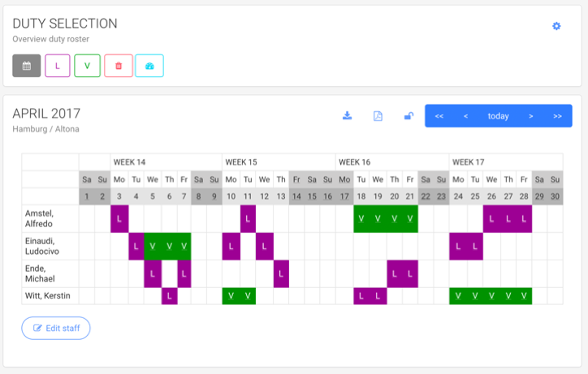Select the green V vacation button
588x374 pixels.
[x=87, y=66]
